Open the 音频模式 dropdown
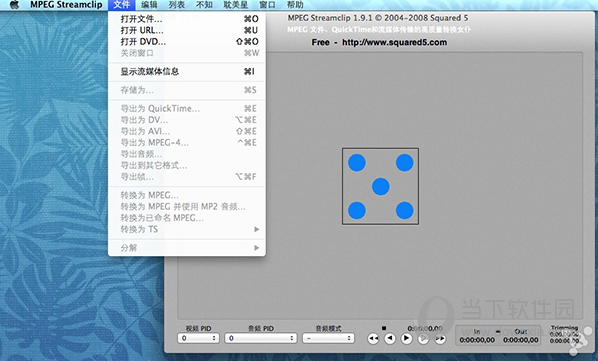Image resolution: width=598 pixels, height=361 pixels. 328,338
